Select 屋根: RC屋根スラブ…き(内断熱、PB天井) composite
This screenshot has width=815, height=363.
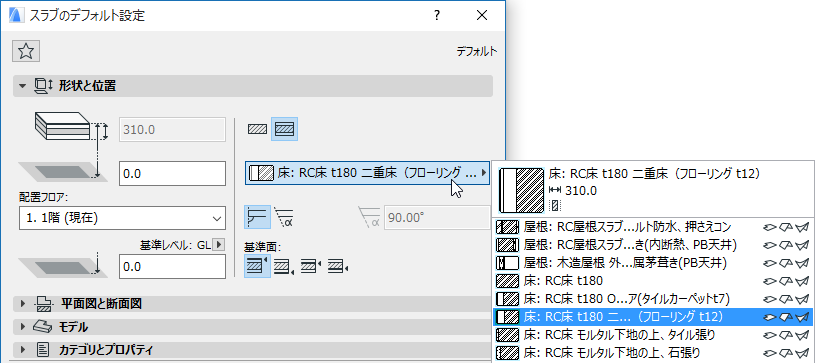coord(653,244)
